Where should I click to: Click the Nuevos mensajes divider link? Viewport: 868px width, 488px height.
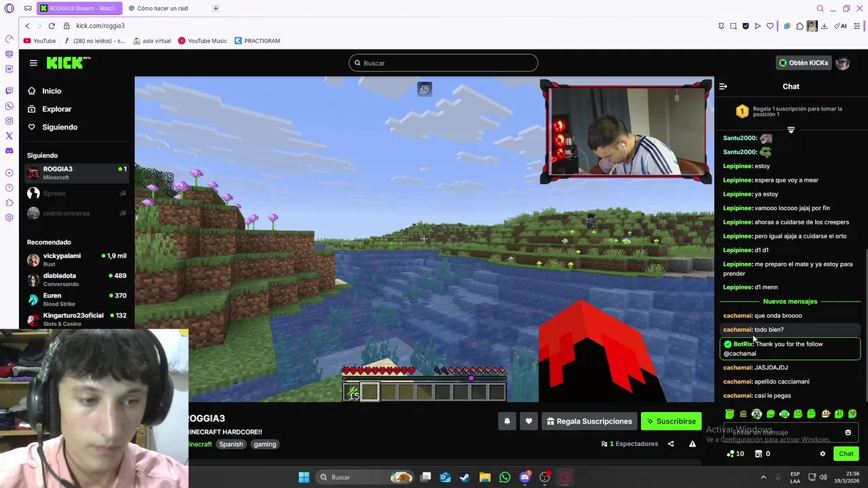tap(790, 302)
